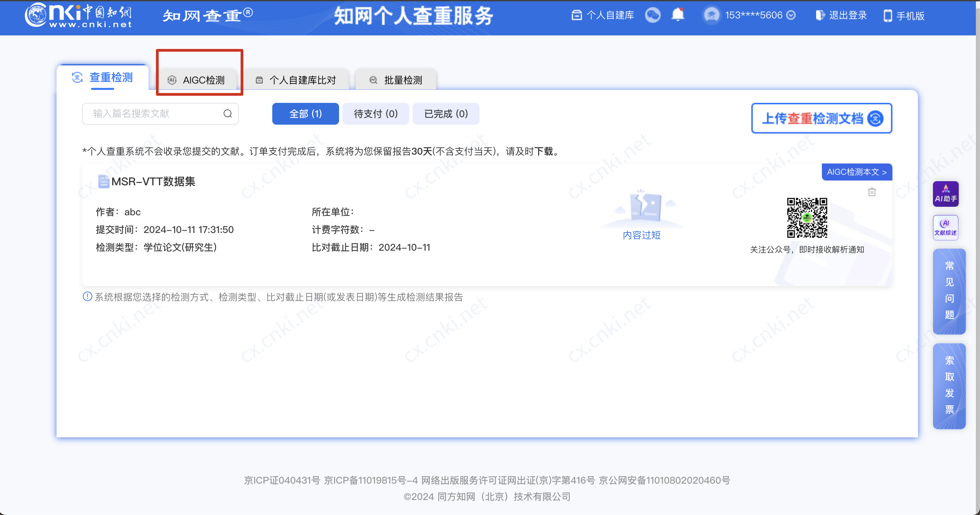The image size is (980, 515).
Task: Filter by 待支付 (0) orders
Action: [x=376, y=114]
